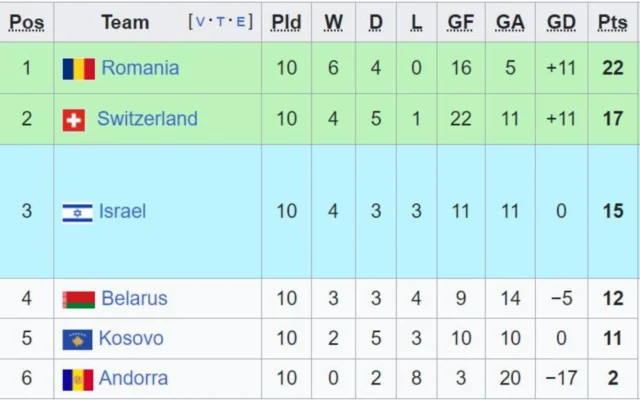Screen dimensions: 640x400
Task: Open the Belarus team link
Action: coord(134,298)
